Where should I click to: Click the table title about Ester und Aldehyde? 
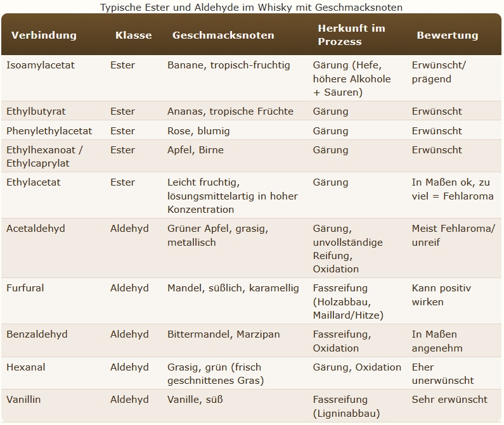(252, 7)
